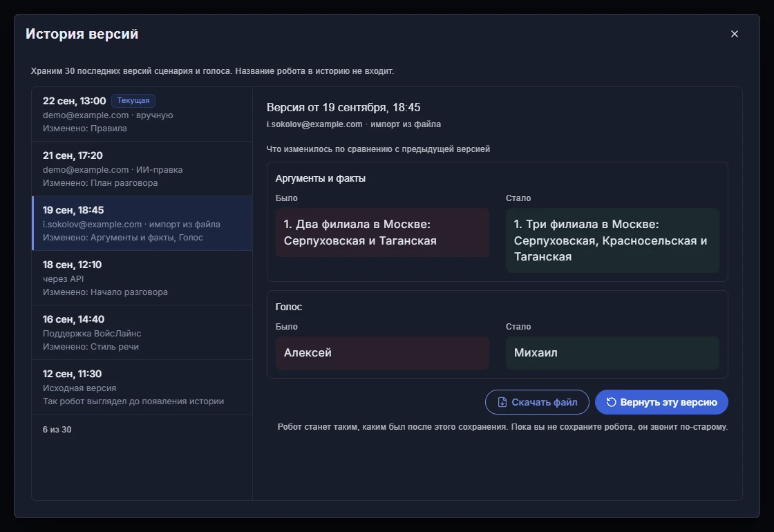This screenshot has width=774, height=532.
Task: Click the '6 из 30' counter
Action: click(57, 430)
